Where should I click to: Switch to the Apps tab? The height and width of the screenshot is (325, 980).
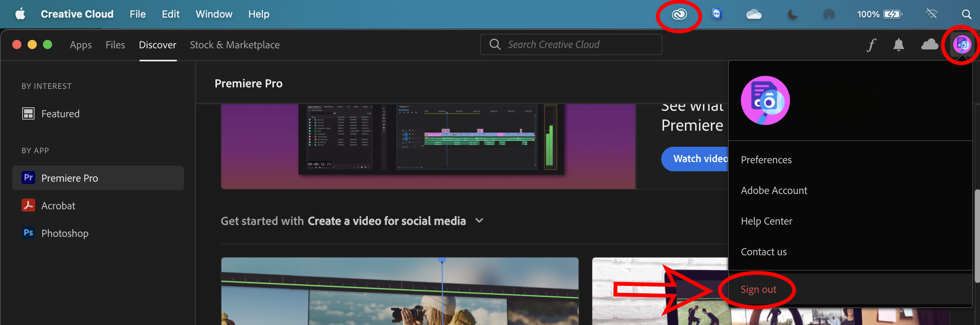tap(80, 45)
